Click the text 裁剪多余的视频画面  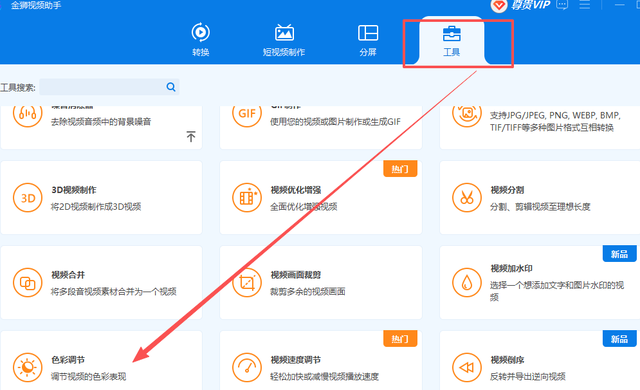(x=308, y=291)
